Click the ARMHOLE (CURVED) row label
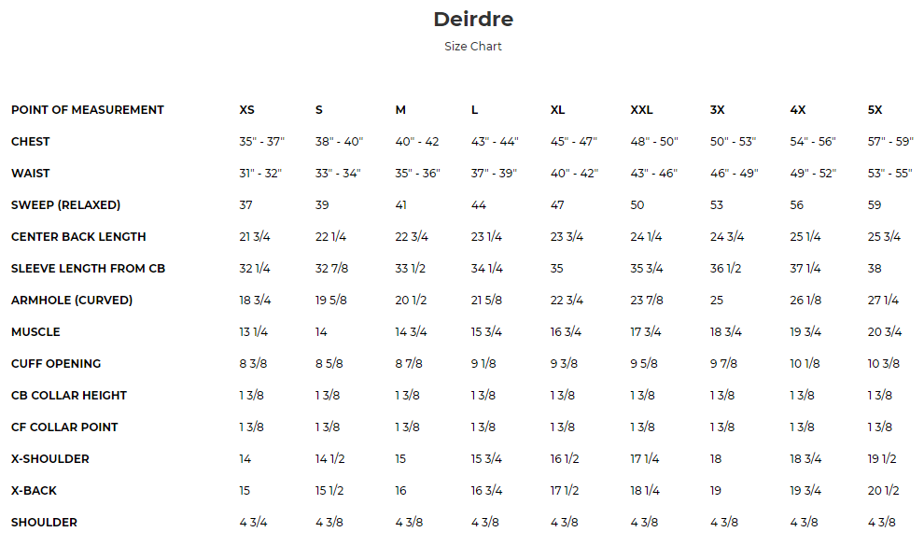This screenshot has width=924, height=560. (x=72, y=301)
